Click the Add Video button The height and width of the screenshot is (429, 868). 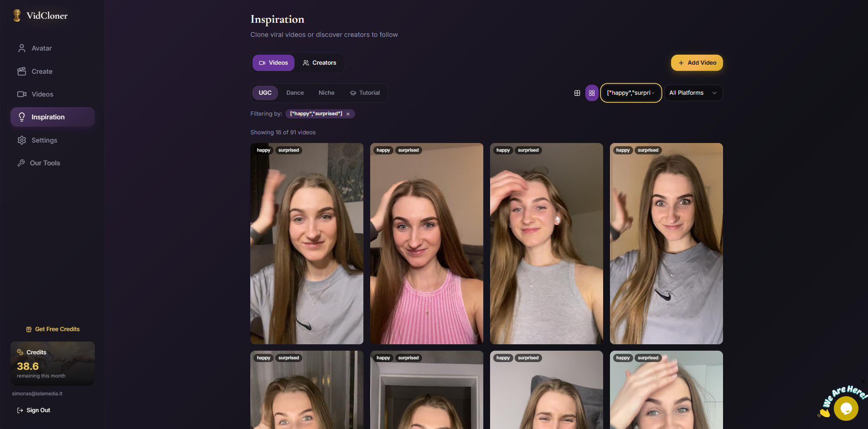[697, 62]
